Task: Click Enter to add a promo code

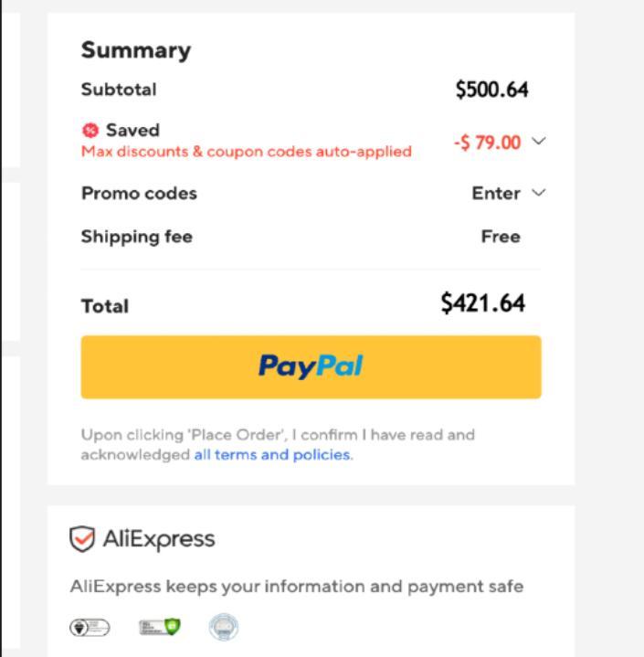Action: click(x=496, y=193)
